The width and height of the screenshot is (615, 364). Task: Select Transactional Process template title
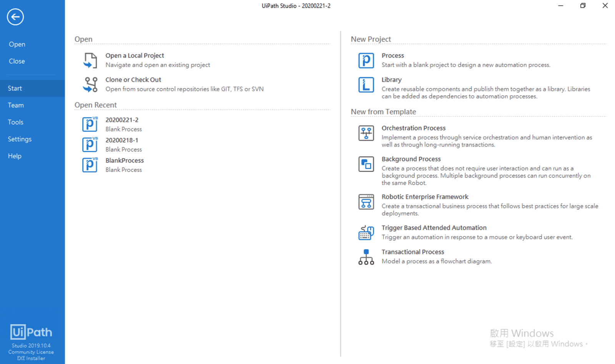pos(413,252)
